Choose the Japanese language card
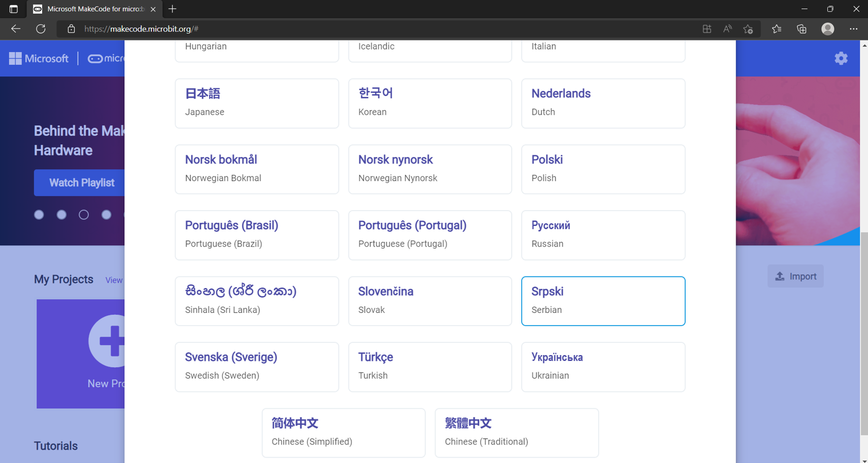Screen dimensions: 868x463 257,103
